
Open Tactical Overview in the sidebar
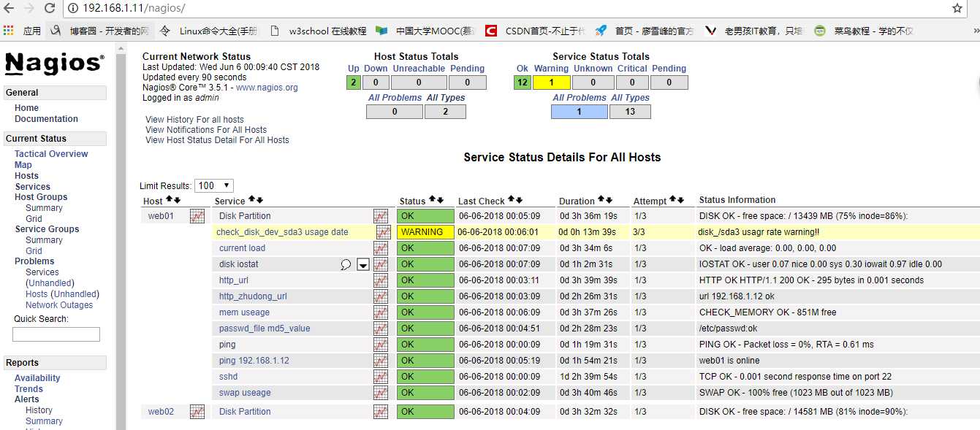pyautogui.click(x=51, y=154)
